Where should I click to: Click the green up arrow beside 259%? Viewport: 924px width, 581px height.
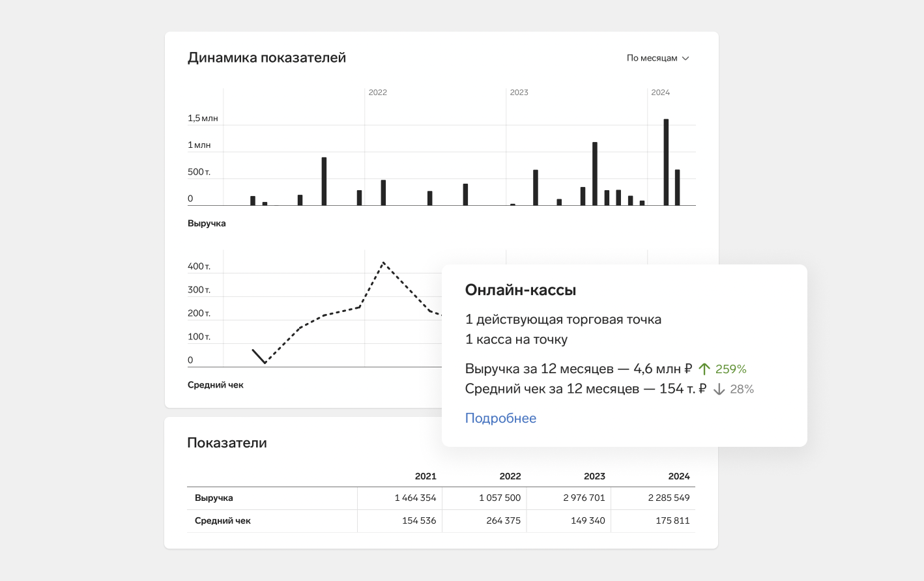click(x=704, y=369)
